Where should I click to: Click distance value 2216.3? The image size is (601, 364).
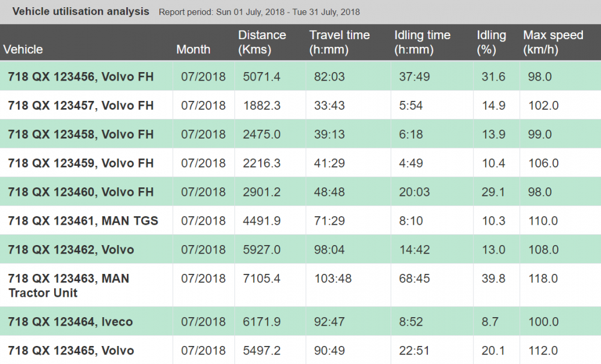262,163
